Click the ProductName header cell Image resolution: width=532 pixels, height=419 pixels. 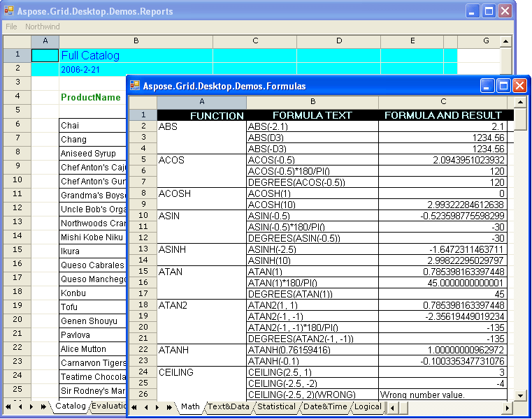[92, 97]
